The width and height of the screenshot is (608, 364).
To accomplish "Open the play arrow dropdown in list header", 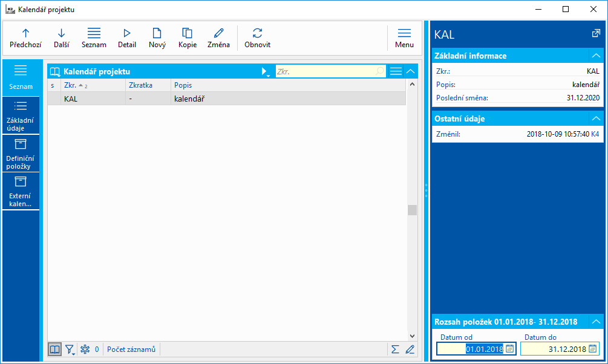I will (x=265, y=72).
